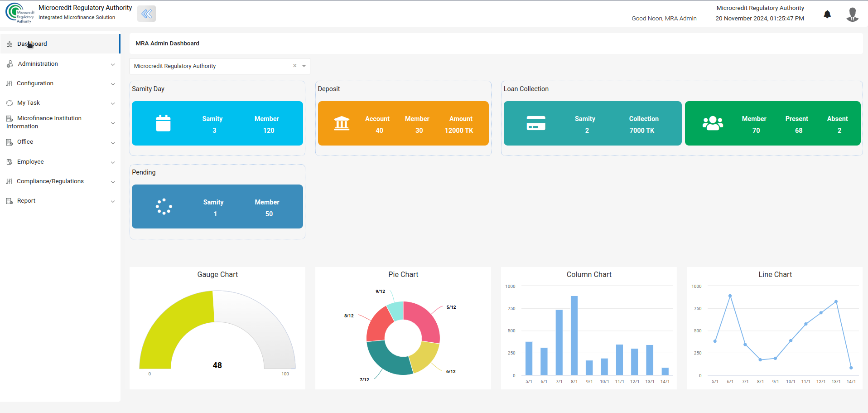The width and height of the screenshot is (868, 413).
Task: Collapse sidebar with double-chevron button
Action: 146,14
